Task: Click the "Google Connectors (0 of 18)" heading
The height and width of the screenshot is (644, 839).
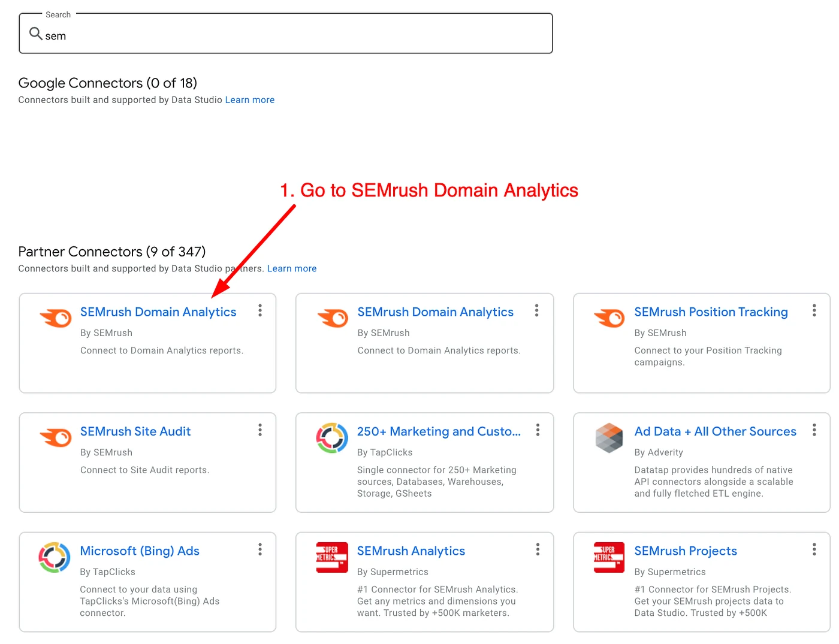Action: [x=108, y=83]
